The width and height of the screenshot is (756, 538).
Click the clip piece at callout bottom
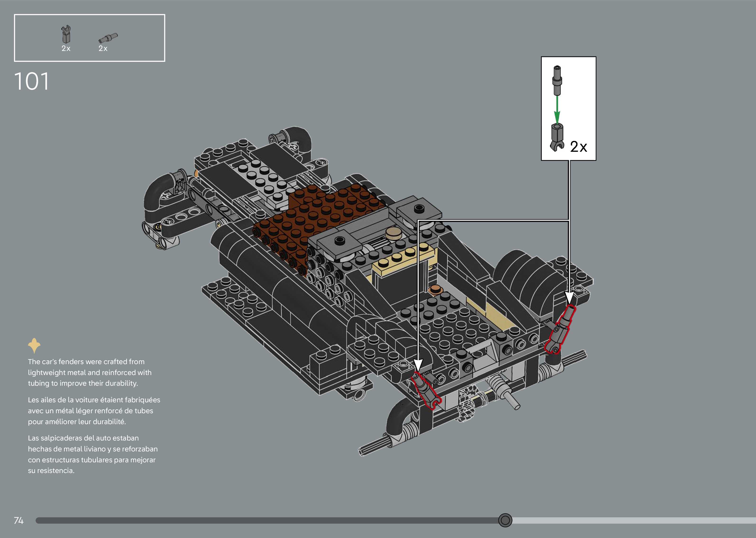pyautogui.click(x=557, y=138)
